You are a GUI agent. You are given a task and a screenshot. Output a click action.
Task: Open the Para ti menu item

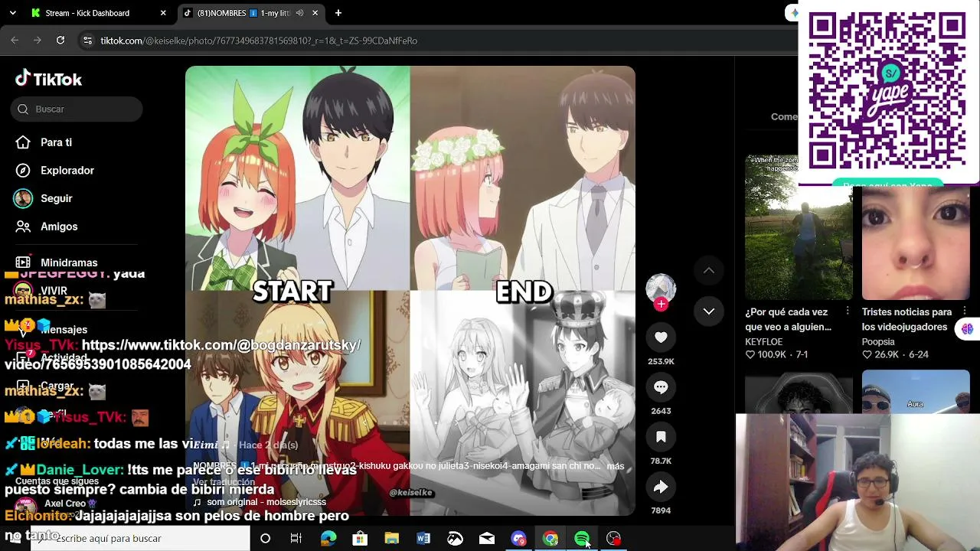click(x=56, y=142)
